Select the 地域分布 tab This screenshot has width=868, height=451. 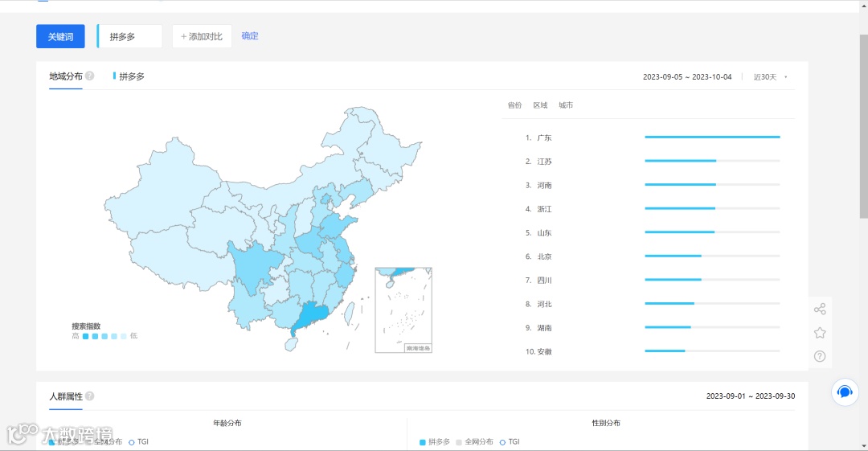[66, 76]
